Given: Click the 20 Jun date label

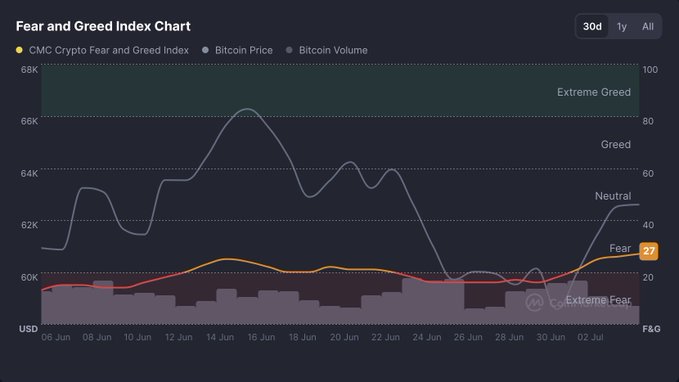Looking at the screenshot, I should 344,337.
